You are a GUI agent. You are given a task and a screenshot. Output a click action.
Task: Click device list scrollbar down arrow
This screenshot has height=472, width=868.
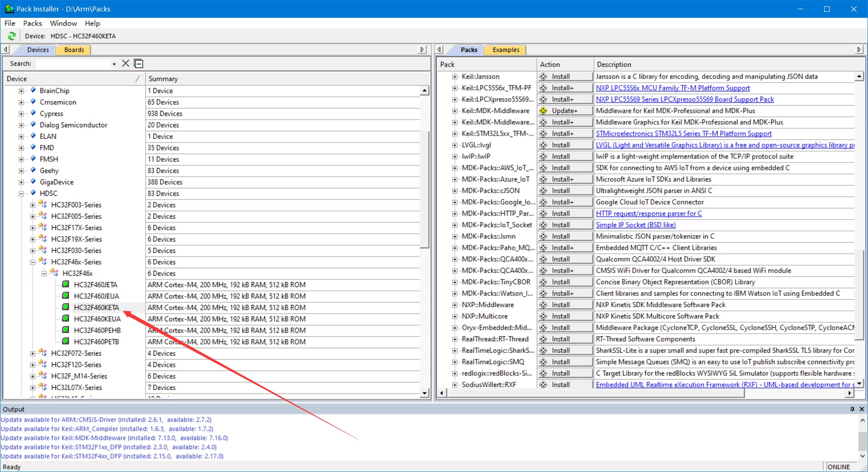click(x=424, y=393)
